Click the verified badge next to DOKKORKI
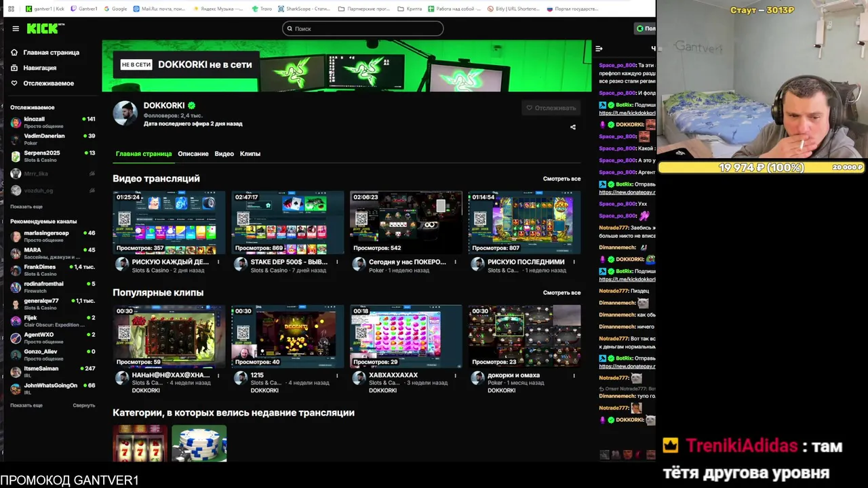Viewport: 868px width, 488px height. point(192,106)
